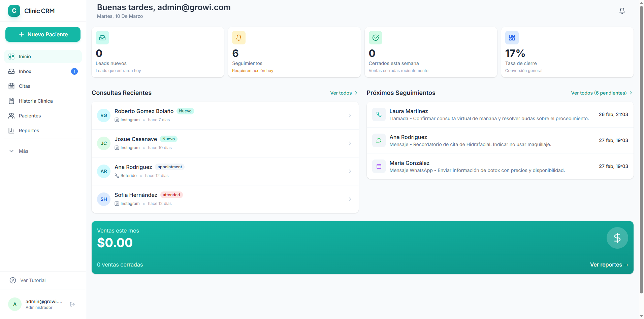Click the calendar icon for María González
Image resolution: width=644 pixels, height=319 pixels.
[379, 166]
